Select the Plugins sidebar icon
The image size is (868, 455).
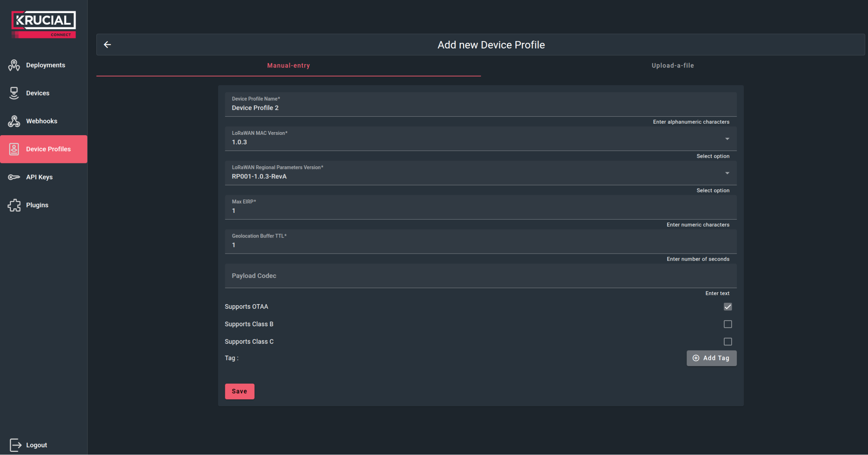tap(14, 205)
